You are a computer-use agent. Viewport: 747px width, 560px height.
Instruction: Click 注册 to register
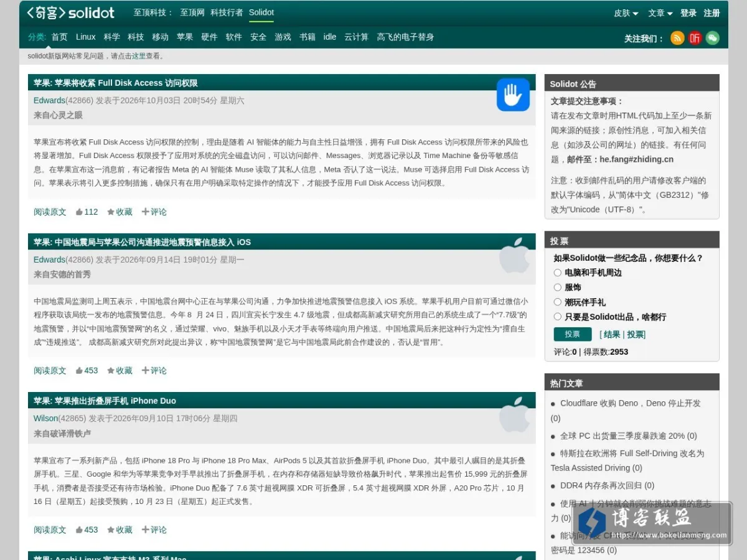pyautogui.click(x=712, y=13)
